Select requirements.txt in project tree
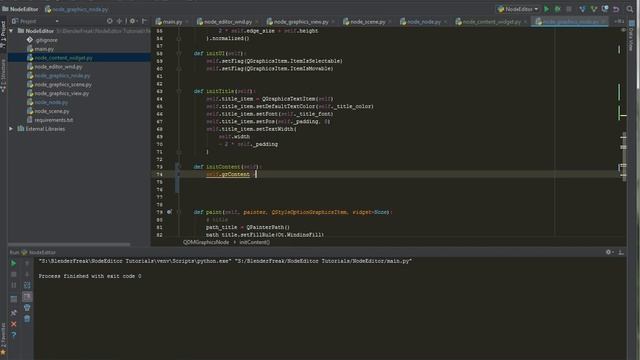The width and height of the screenshot is (640, 360). [x=53, y=120]
